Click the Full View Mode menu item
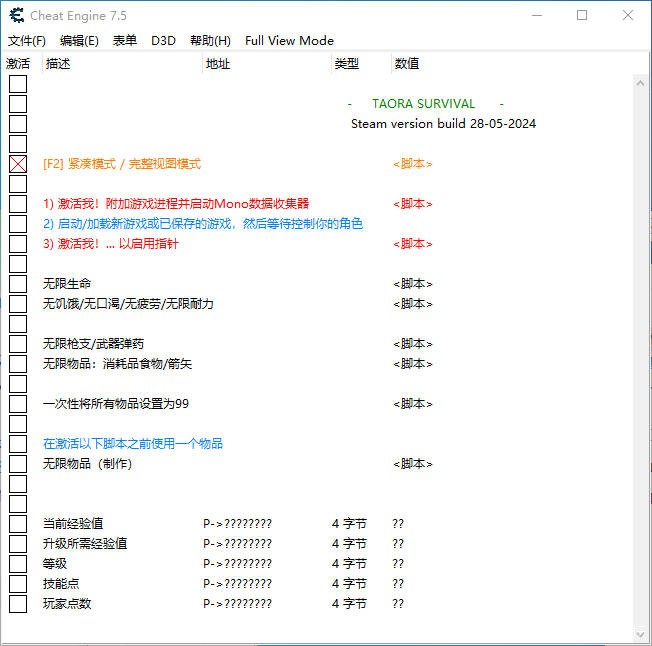The height and width of the screenshot is (646, 652). (x=289, y=41)
